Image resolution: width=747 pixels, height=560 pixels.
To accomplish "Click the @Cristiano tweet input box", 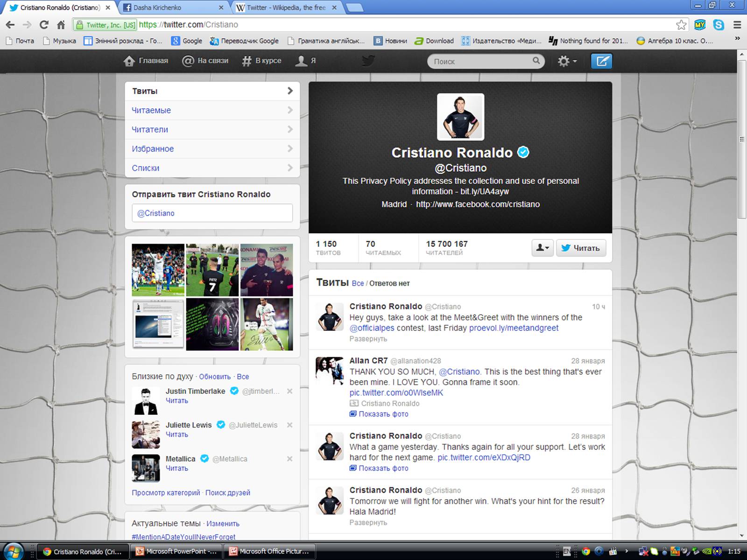I will (x=212, y=213).
